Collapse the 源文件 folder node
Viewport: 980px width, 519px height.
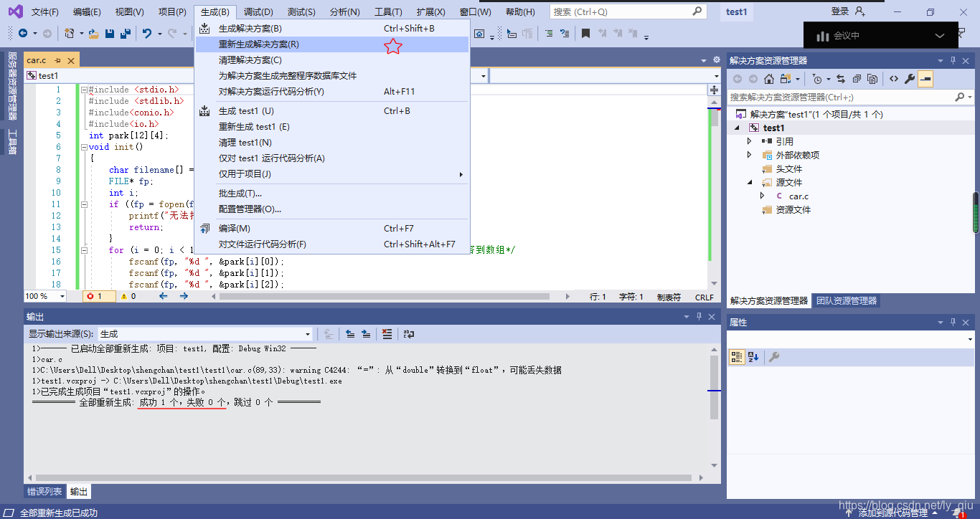[x=750, y=182]
